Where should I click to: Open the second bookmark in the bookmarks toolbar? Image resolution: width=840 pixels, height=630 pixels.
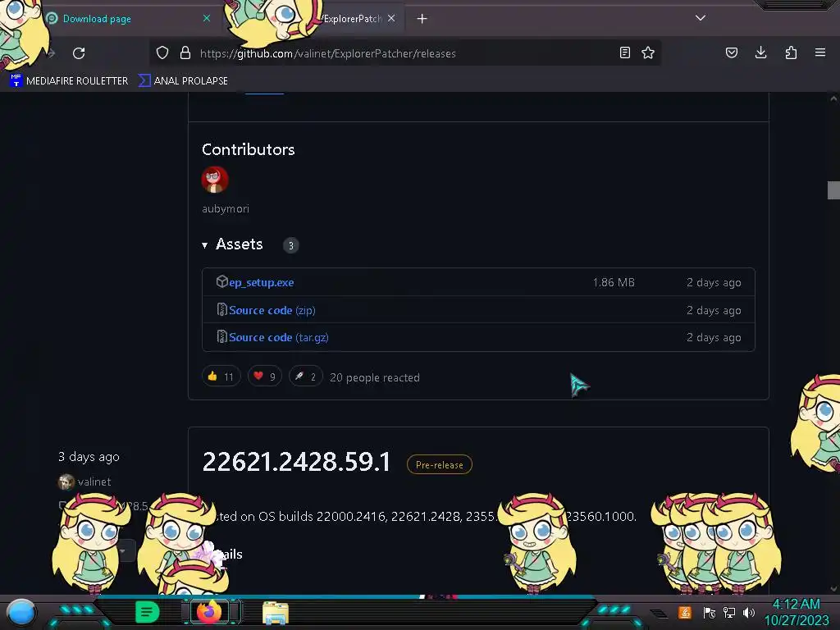tap(183, 81)
